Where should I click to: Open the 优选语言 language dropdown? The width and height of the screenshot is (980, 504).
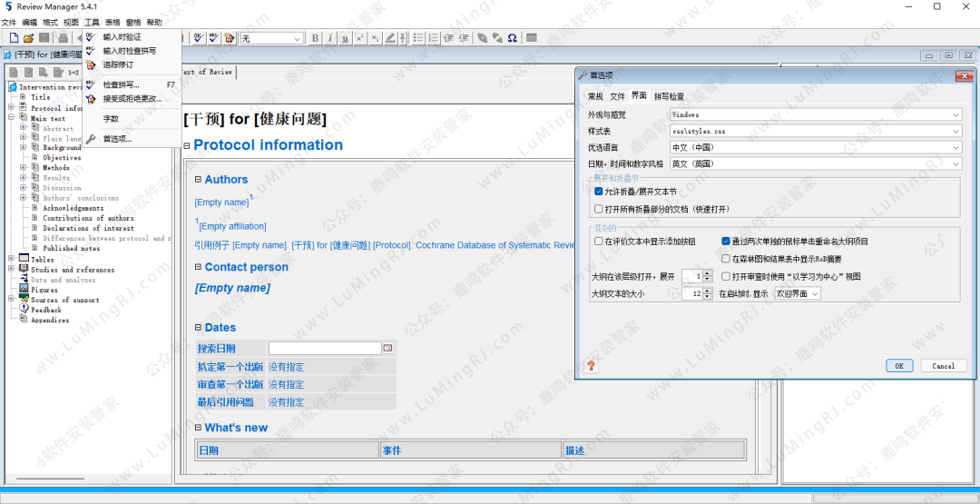[x=815, y=147]
